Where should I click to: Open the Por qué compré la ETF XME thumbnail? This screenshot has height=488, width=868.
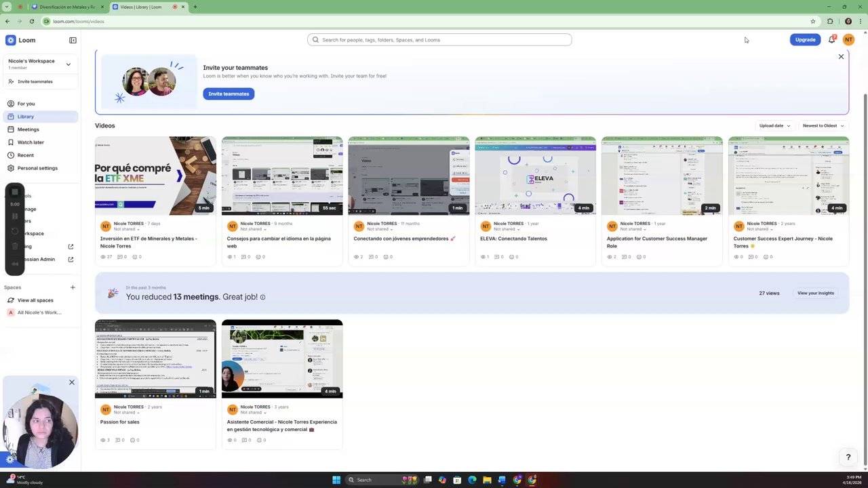point(155,176)
